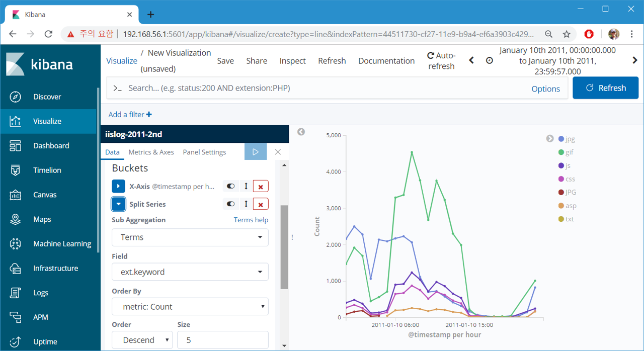Open the Machine Learning icon

click(16, 244)
